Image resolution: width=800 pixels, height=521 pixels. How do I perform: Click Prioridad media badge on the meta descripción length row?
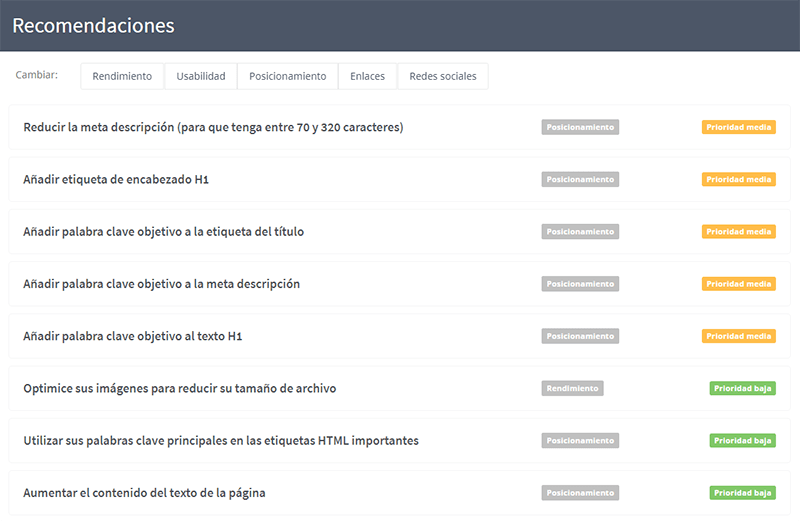click(x=738, y=128)
